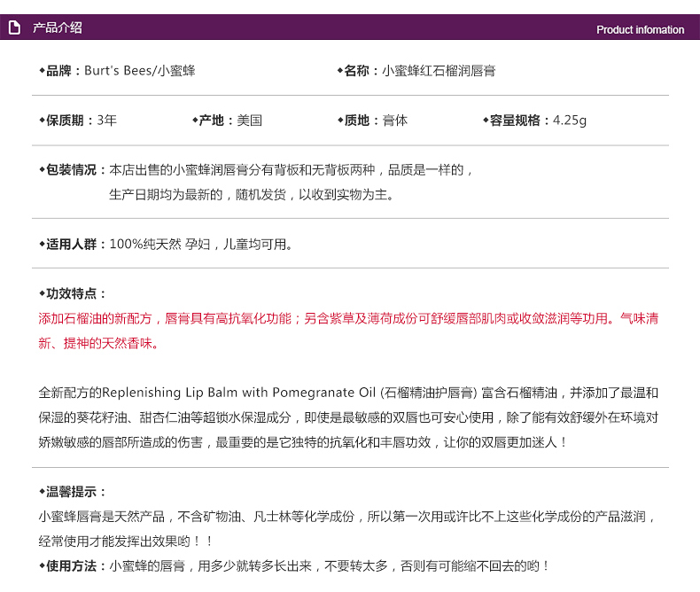700x592 pixels.
Task: Click the 质地 label
Action: [357, 121]
